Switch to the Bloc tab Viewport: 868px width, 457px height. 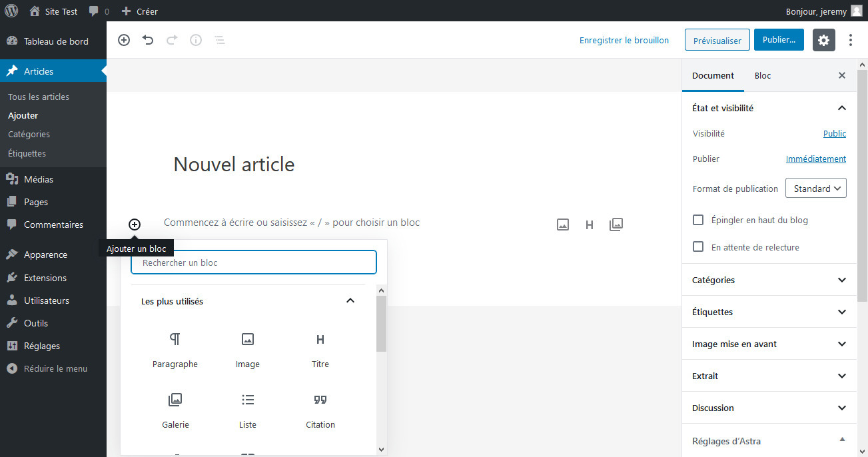pos(763,75)
